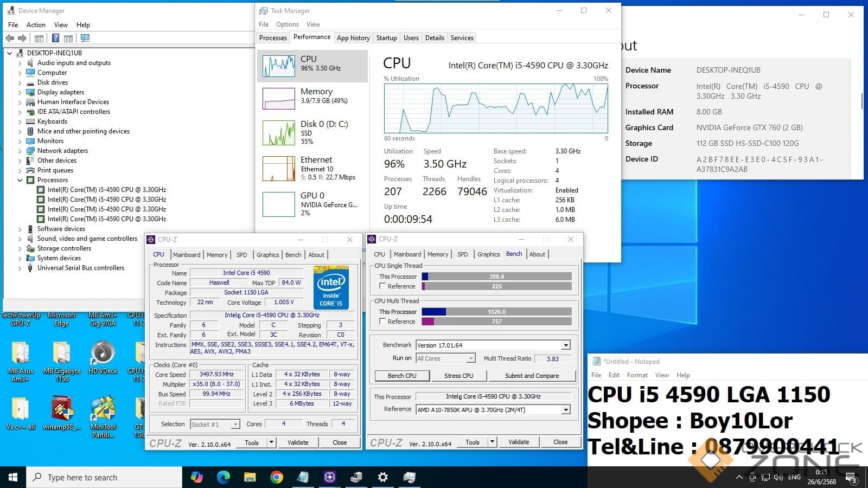Open Microsoft Edge from the taskbar
Viewport: 868px width, 488px height.
[224, 477]
